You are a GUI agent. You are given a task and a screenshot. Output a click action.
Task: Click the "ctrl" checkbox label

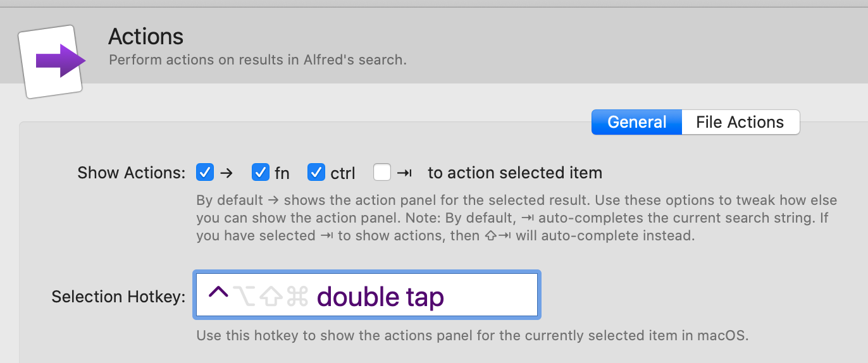(342, 173)
